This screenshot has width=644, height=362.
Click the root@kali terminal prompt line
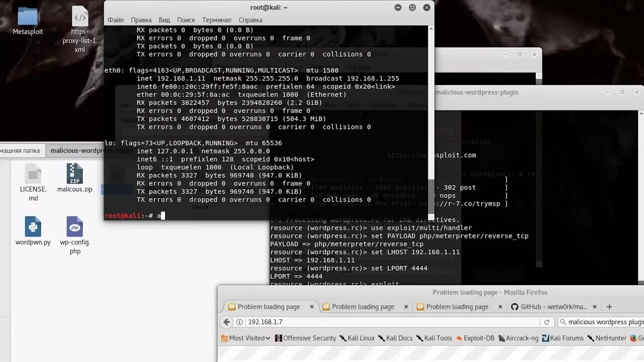click(134, 216)
